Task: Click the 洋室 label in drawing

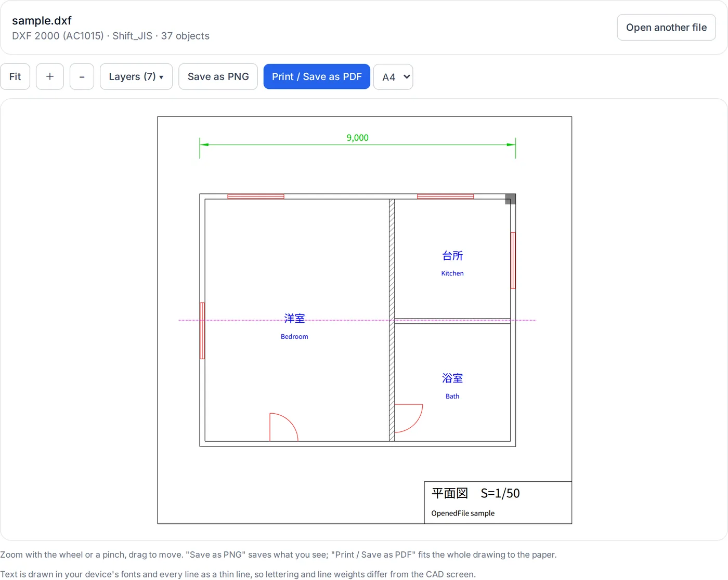Action: [x=294, y=318]
